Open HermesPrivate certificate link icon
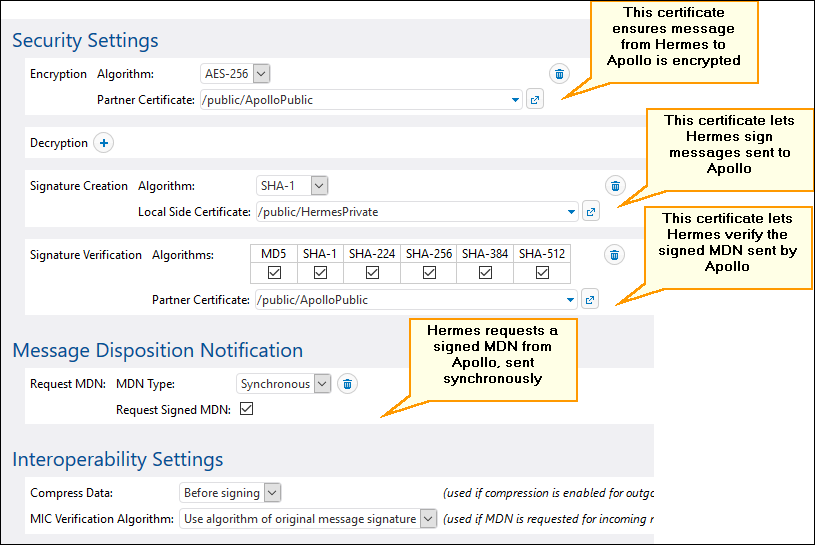815x545 pixels. point(590,212)
